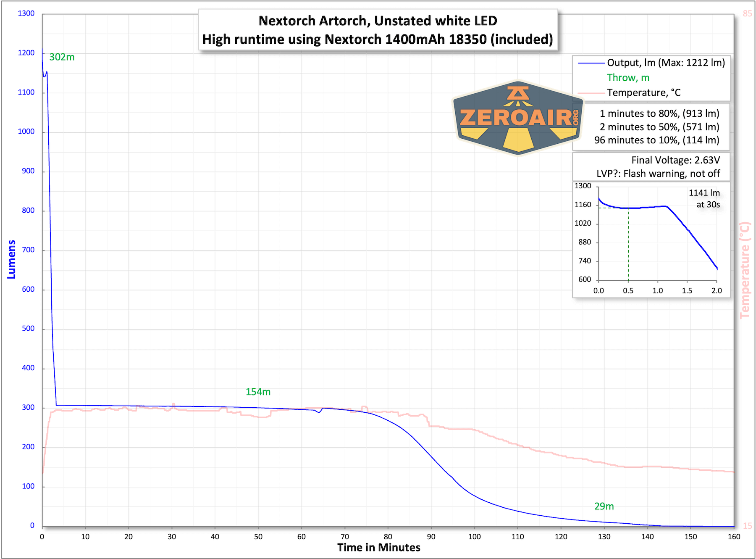This screenshot has width=756, height=559.
Task: Click the 'LVP?: Flash warning, not off' line
Action: pyautogui.click(x=658, y=174)
